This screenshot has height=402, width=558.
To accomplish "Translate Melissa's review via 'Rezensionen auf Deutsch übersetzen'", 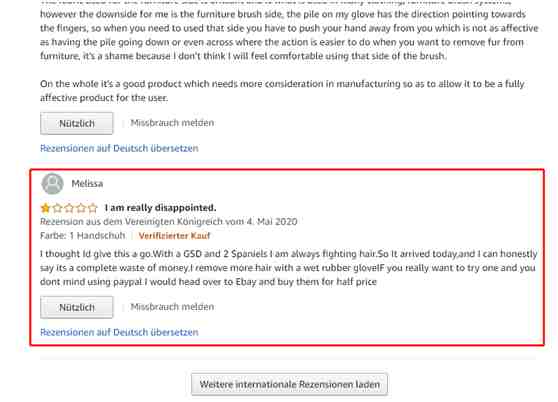I will [x=119, y=332].
